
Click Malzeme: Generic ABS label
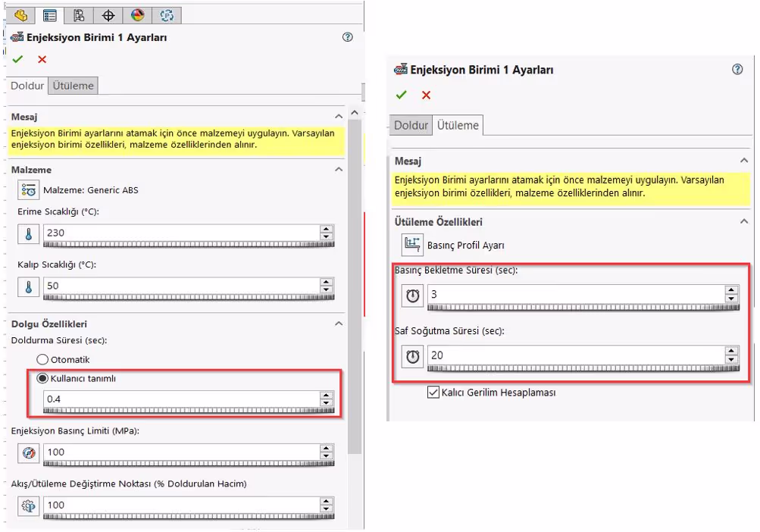pyautogui.click(x=91, y=190)
